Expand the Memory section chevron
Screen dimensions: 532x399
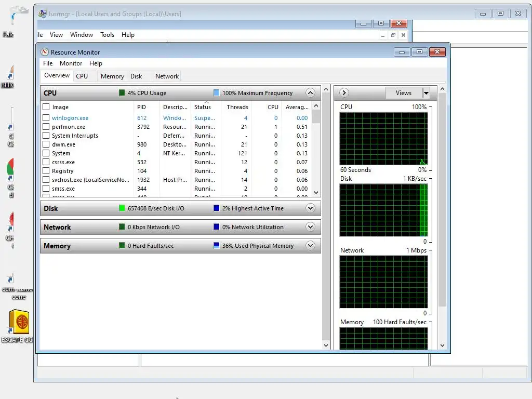tap(310, 245)
